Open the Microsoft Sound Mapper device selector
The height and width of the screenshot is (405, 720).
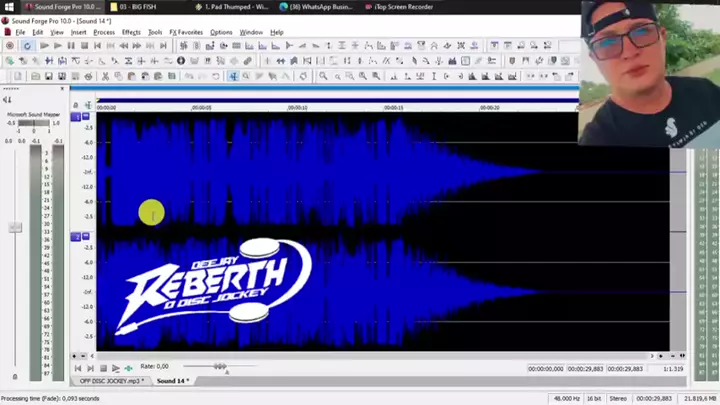pos(33,114)
